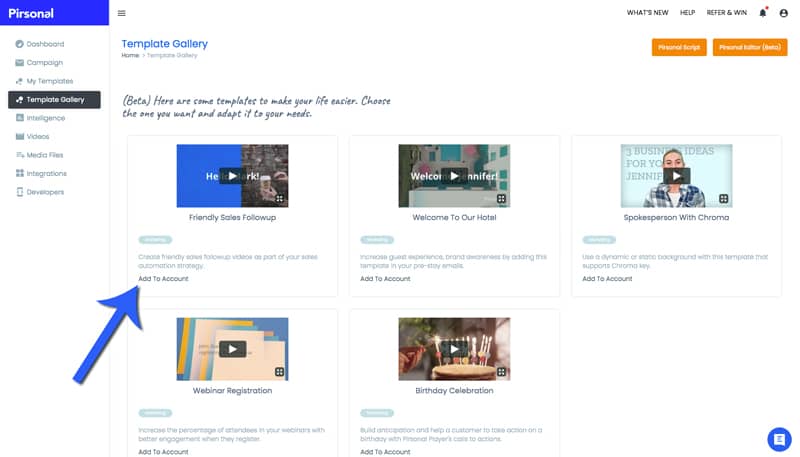800x457 pixels.
Task: Click the 'Welcome To Our Hotel' title
Action: [x=454, y=217]
